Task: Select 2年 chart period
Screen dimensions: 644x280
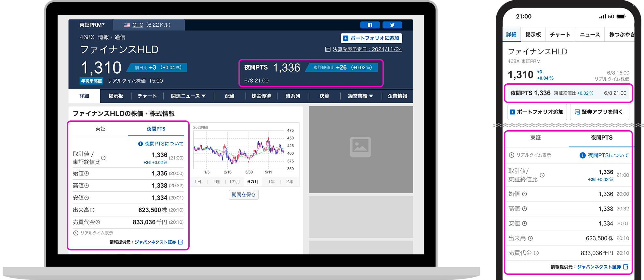Action: [x=289, y=182]
